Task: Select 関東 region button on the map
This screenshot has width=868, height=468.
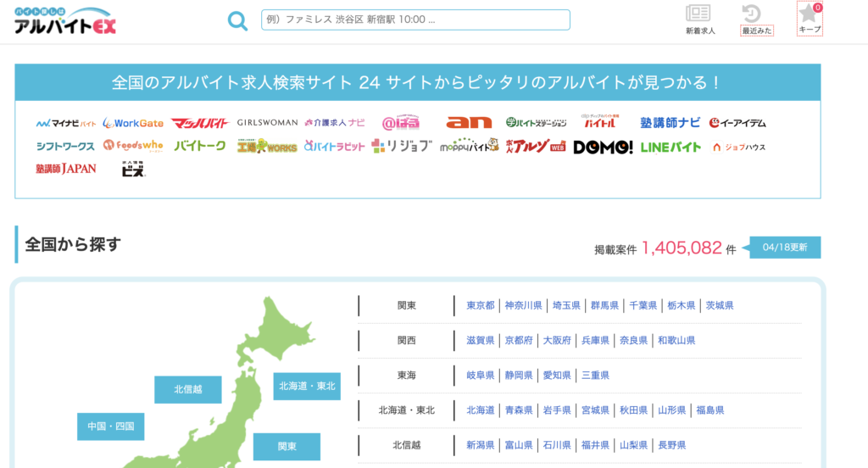Action: [287, 447]
